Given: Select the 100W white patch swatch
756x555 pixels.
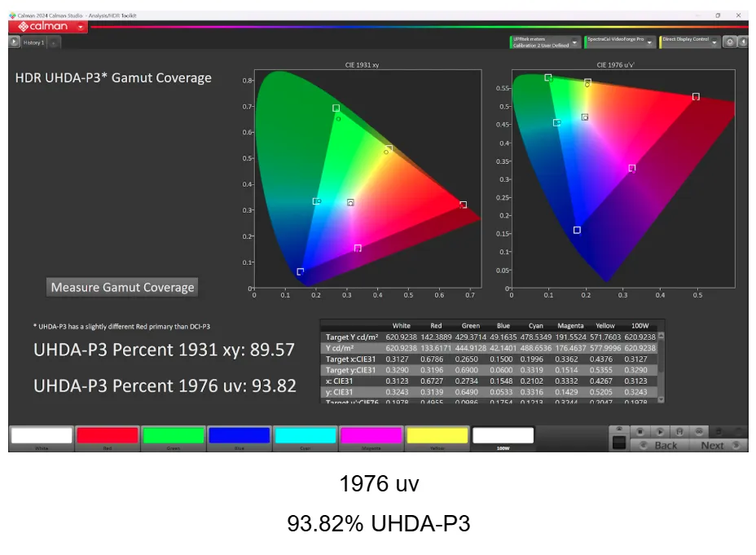Looking at the screenshot, I should [503, 435].
